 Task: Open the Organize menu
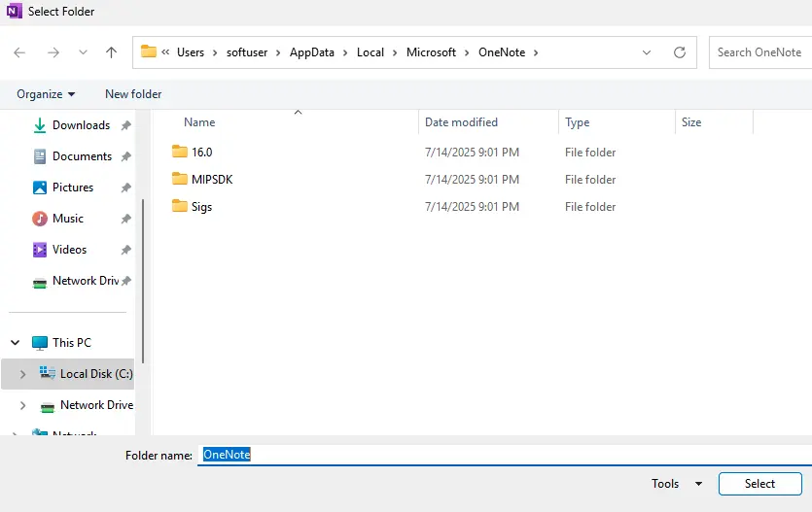pos(46,94)
